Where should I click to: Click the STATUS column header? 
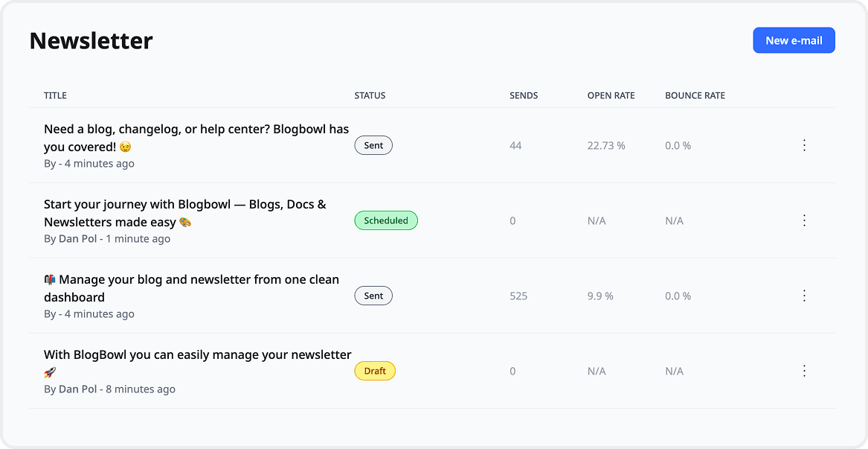click(x=370, y=95)
